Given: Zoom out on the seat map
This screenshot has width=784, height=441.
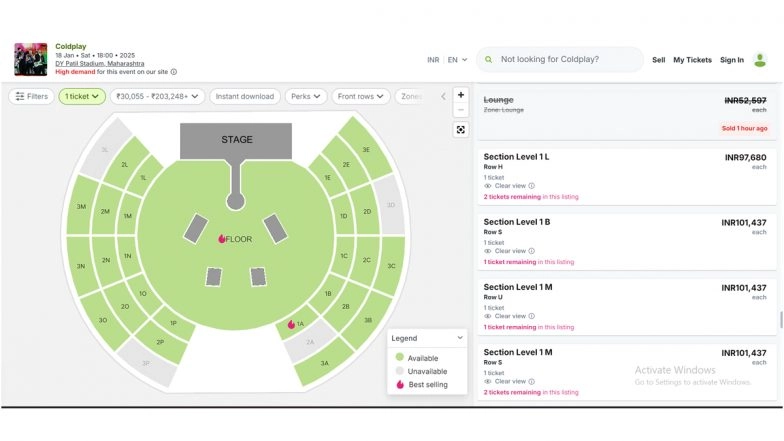Looking at the screenshot, I should point(461,111).
